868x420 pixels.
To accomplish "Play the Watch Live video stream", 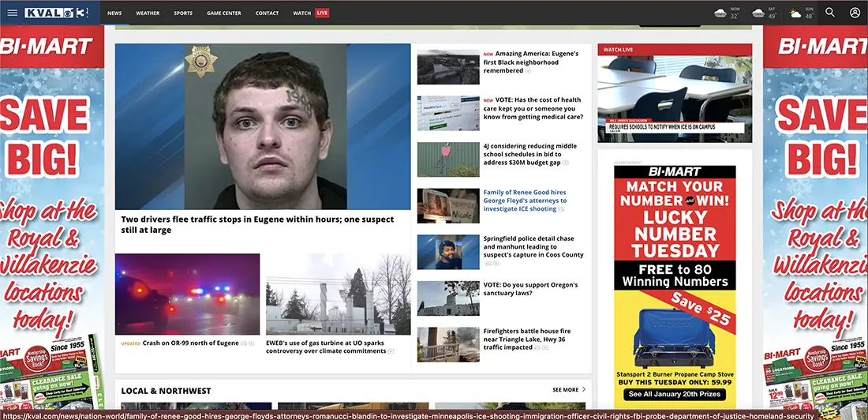I will [x=675, y=99].
